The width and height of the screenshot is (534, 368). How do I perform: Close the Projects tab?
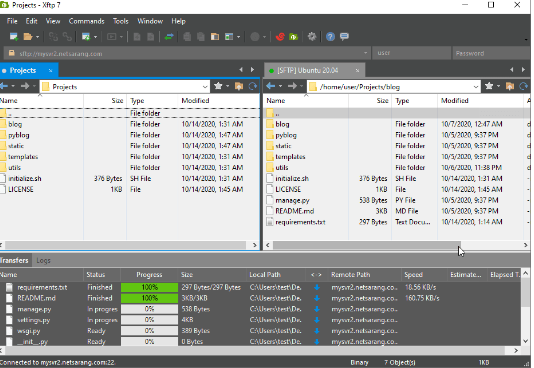(x=50, y=70)
